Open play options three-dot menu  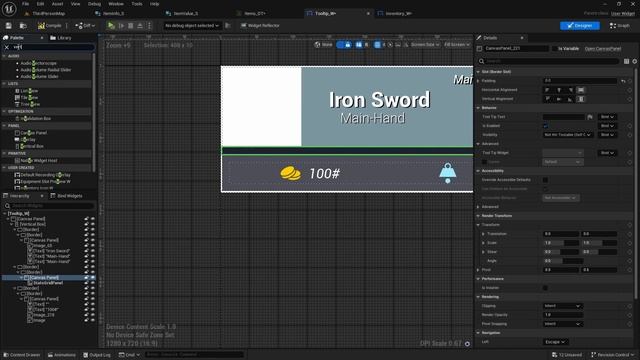pos(149,26)
